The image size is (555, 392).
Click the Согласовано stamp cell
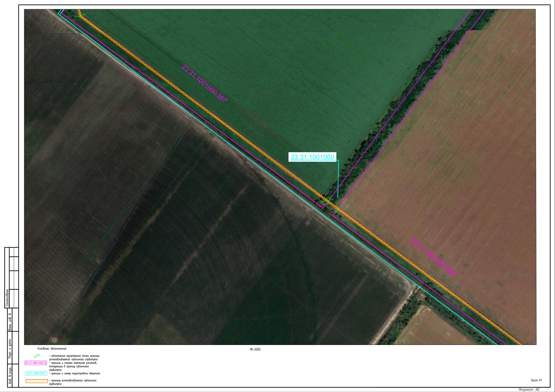click(x=7, y=298)
